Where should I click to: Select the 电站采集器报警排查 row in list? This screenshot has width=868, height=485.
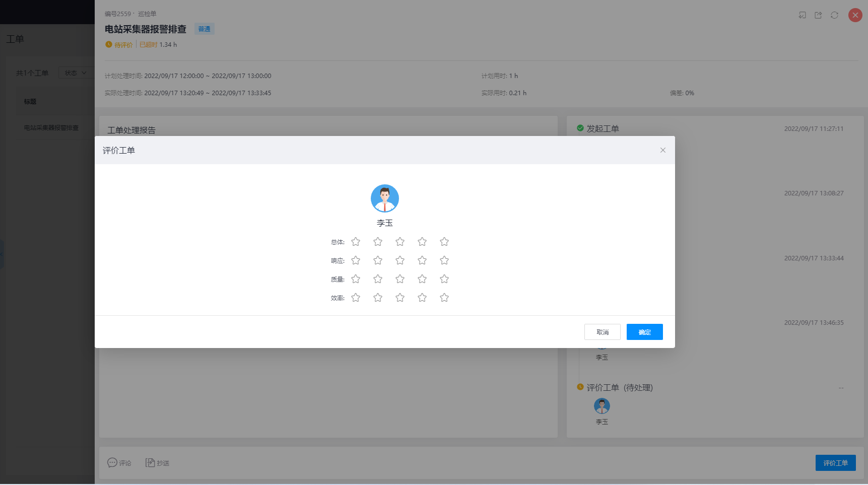pos(51,128)
